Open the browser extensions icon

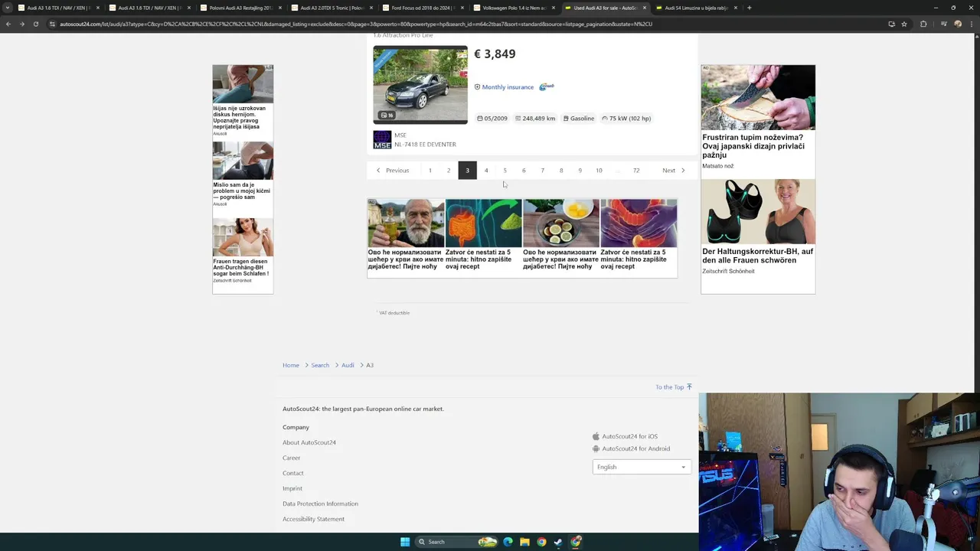pyautogui.click(x=923, y=24)
